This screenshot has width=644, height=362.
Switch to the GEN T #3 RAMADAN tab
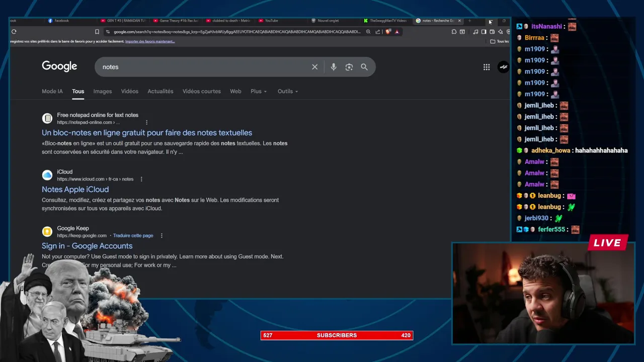click(x=123, y=21)
